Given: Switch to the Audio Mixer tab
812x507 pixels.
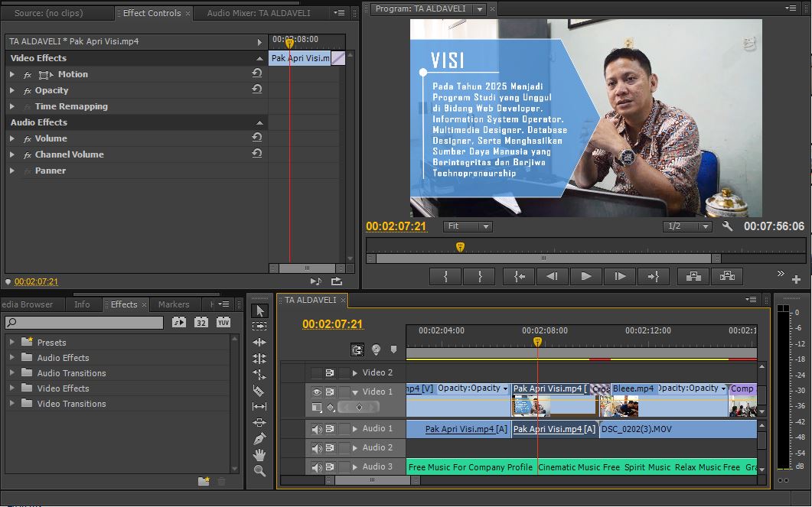Looking at the screenshot, I should click(x=259, y=13).
